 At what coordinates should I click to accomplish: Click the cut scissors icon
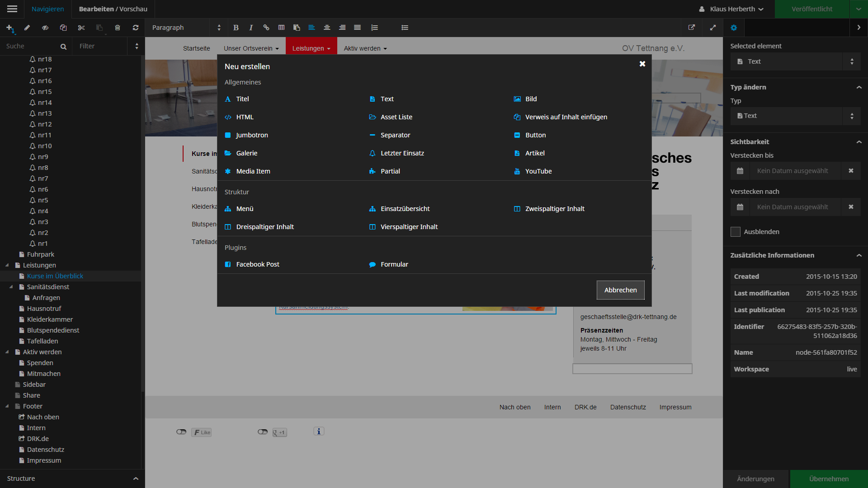(x=81, y=28)
